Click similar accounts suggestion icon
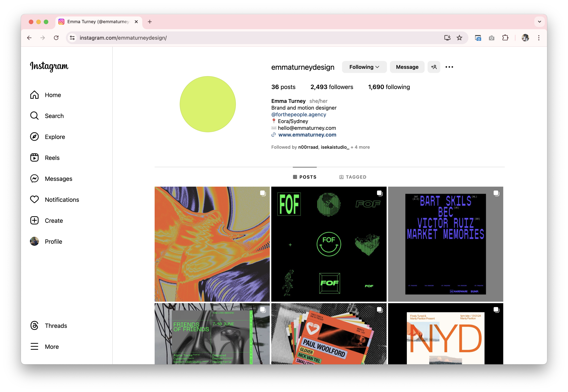 pyautogui.click(x=434, y=67)
